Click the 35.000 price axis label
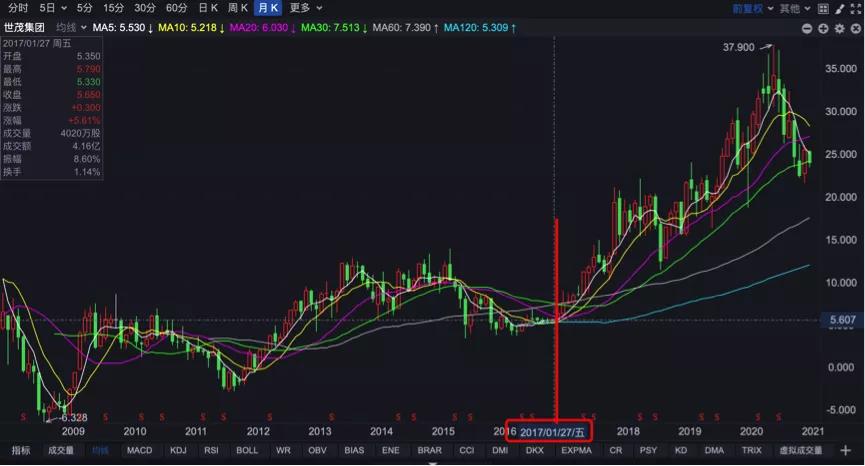Image resolution: width=865 pixels, height=466 pixels. point(841,69)
